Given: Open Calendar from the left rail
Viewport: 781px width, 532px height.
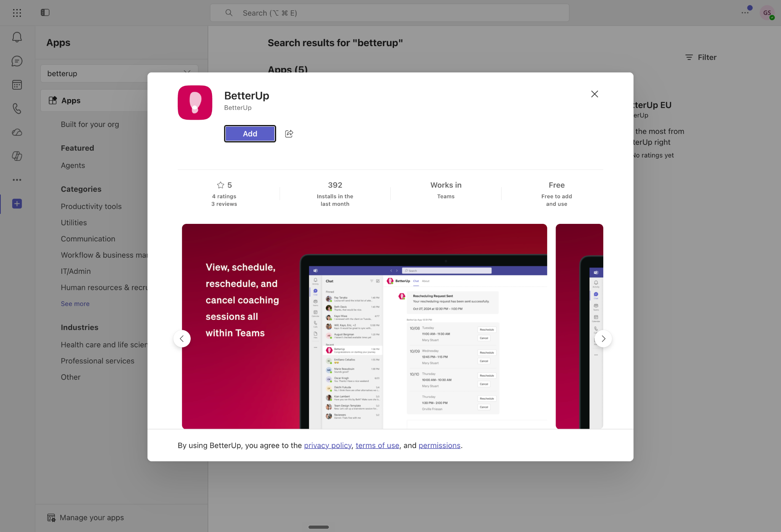Looking at the screenshot, I should [17, 85].
